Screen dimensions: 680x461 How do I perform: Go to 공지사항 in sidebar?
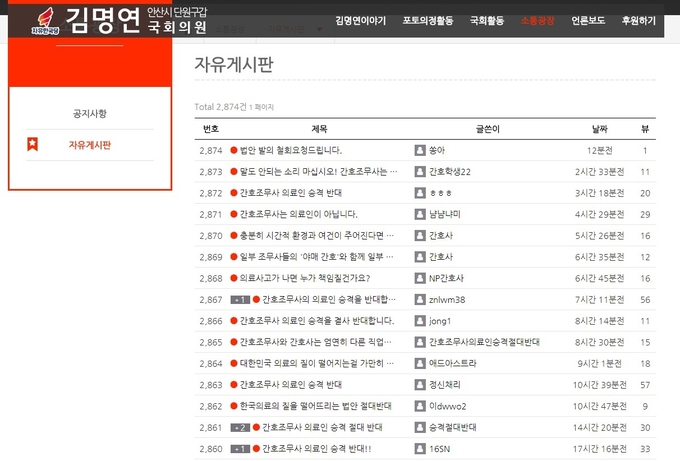[x=90, y=114]
